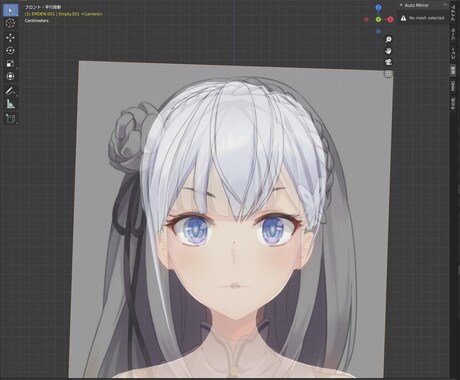Screen dimensions: 460x380
Task: Toggle the camera view button
Action: [x=388, y=62]
